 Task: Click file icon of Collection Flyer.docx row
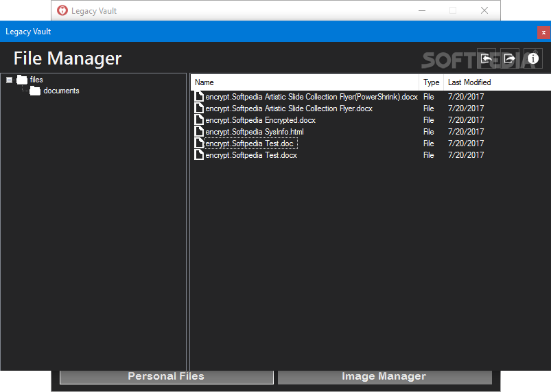click(199, 108)
